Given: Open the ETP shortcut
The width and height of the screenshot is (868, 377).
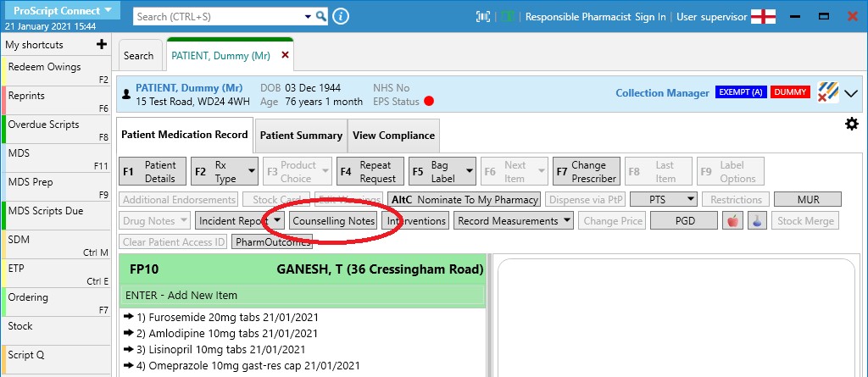Looking at the screenshot, I should [x=56, y=274].
